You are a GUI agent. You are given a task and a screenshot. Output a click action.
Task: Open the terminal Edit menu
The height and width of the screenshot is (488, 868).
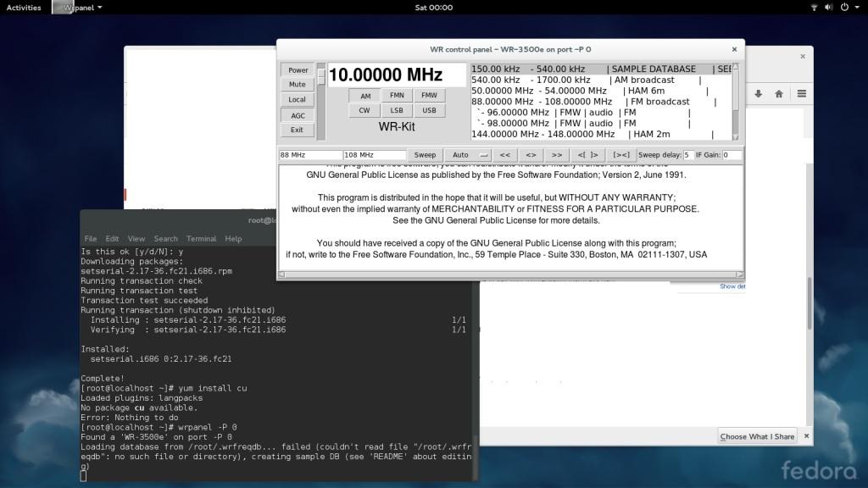(x=112, y=238)
